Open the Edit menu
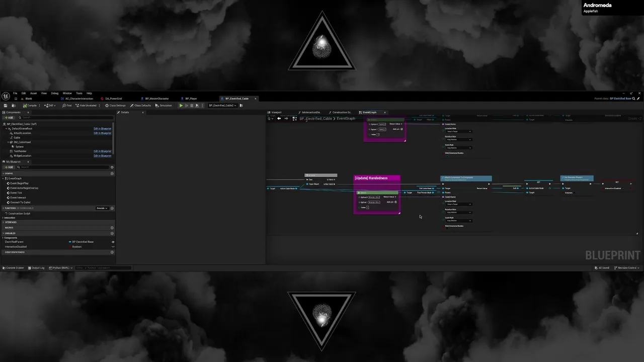The image size is (644, 362). point(23,93)
